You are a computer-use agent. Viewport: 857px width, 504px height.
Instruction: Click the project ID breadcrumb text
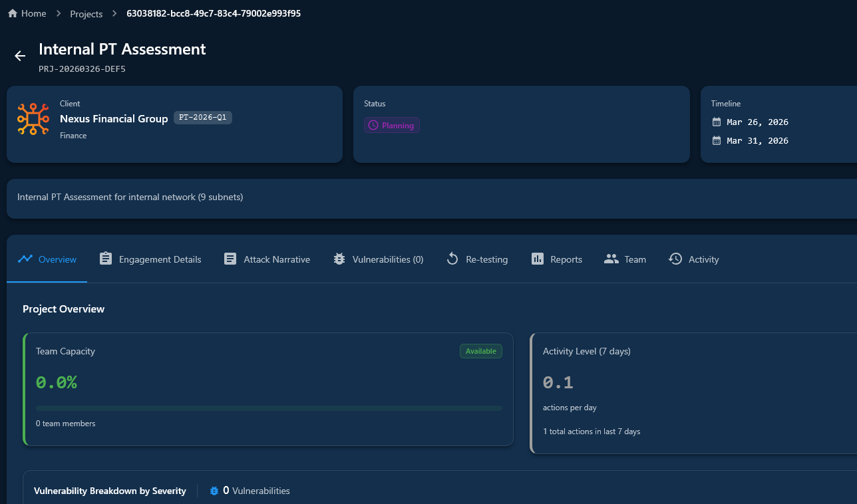(x=214, y=13)
